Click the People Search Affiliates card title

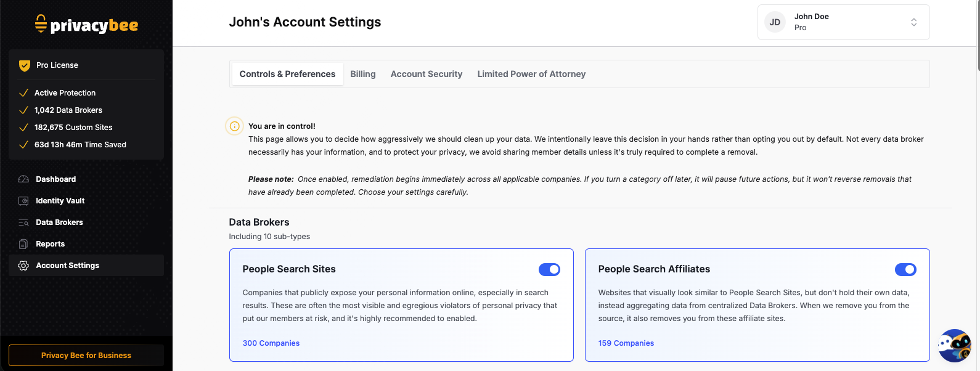coord(654,269)
